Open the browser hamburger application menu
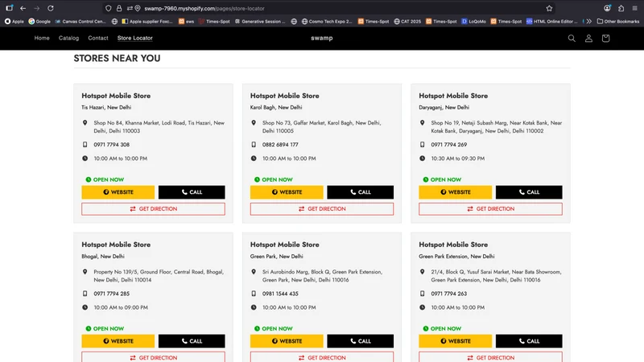This screenshot has height=362, width=644. click(634, 8)
